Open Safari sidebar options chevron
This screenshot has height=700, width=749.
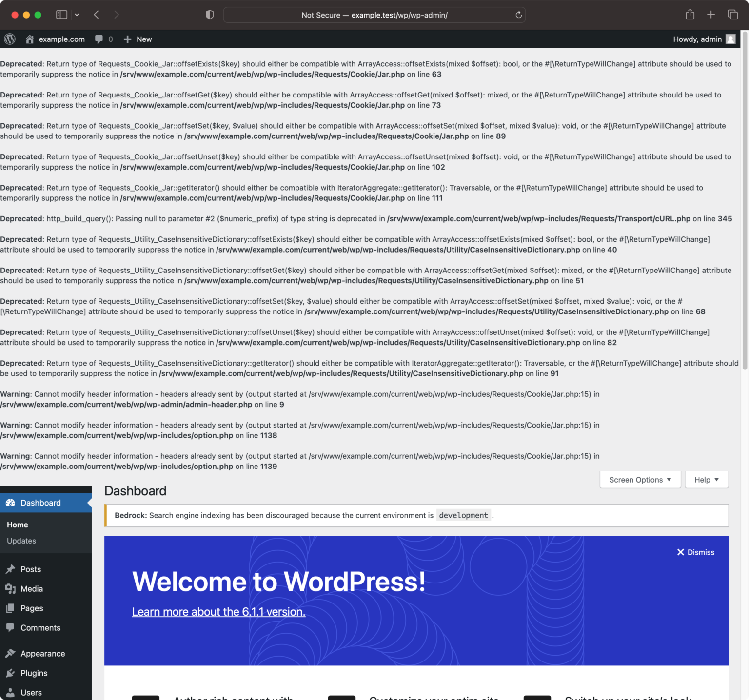pos(77,15)
